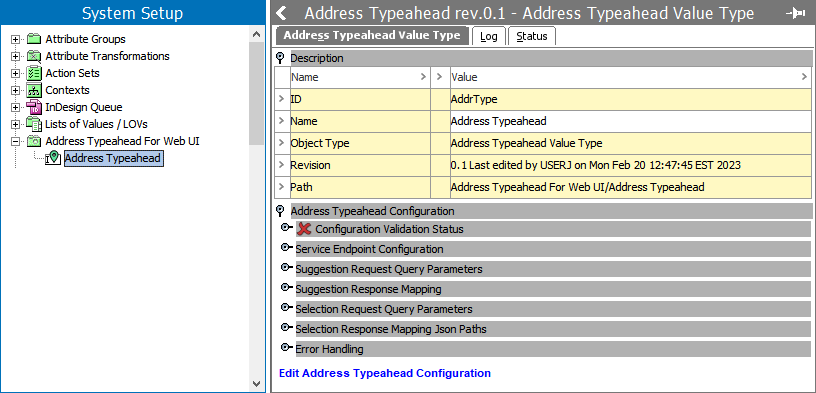Screen dimensions: 816x393
Task: Click the back arrow in title bar
Action: 282,13
